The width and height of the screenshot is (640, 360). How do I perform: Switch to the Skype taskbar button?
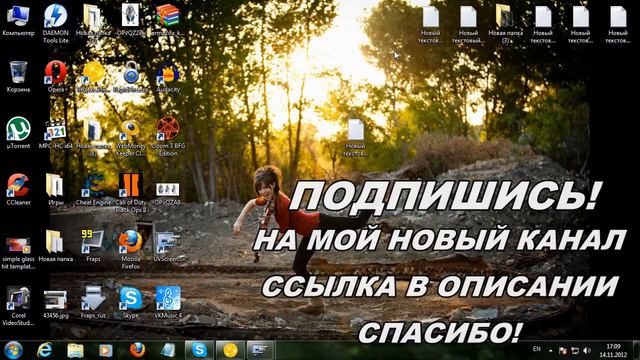199,350
